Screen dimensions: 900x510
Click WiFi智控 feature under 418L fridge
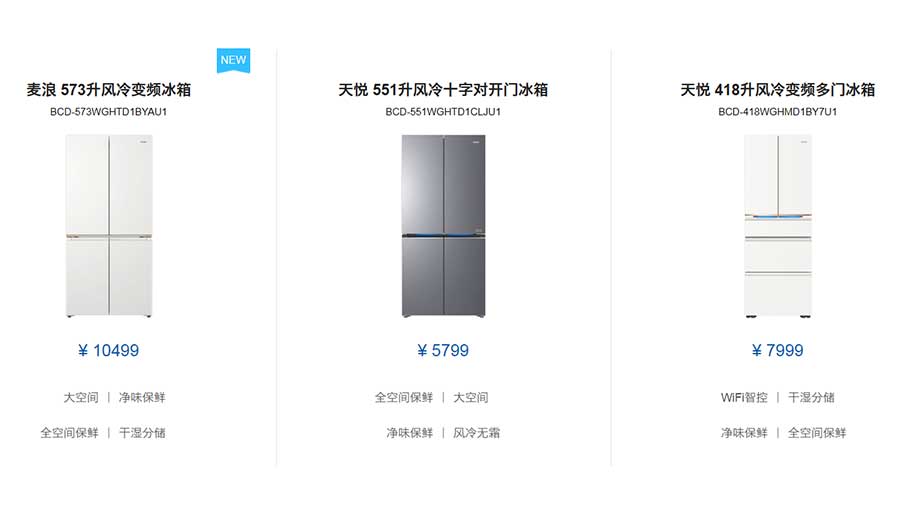click(x=744, y=397)
